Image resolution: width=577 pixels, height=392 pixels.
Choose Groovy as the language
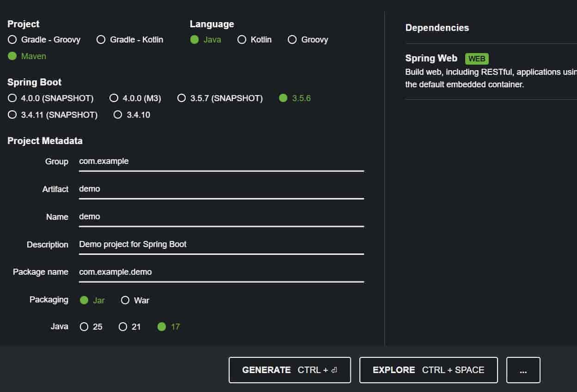[x=292, y=40]
